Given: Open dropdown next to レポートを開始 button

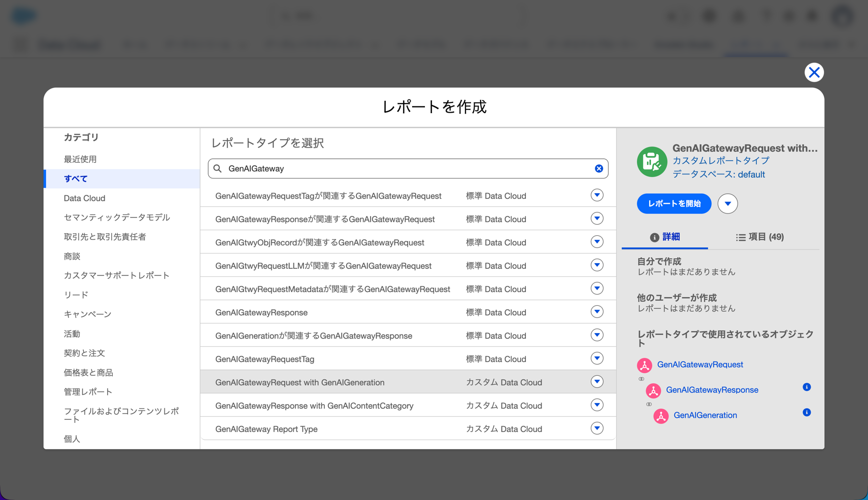Looking at the screenshot, I should pyautogui.click(x=727, y=204).
